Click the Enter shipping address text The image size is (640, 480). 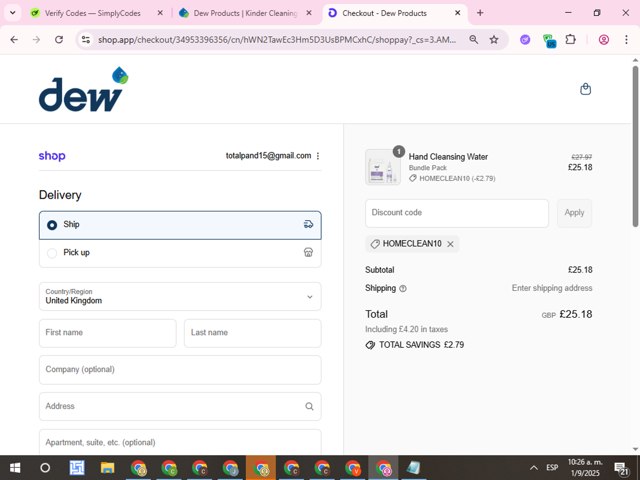click(x=552, y=288)
